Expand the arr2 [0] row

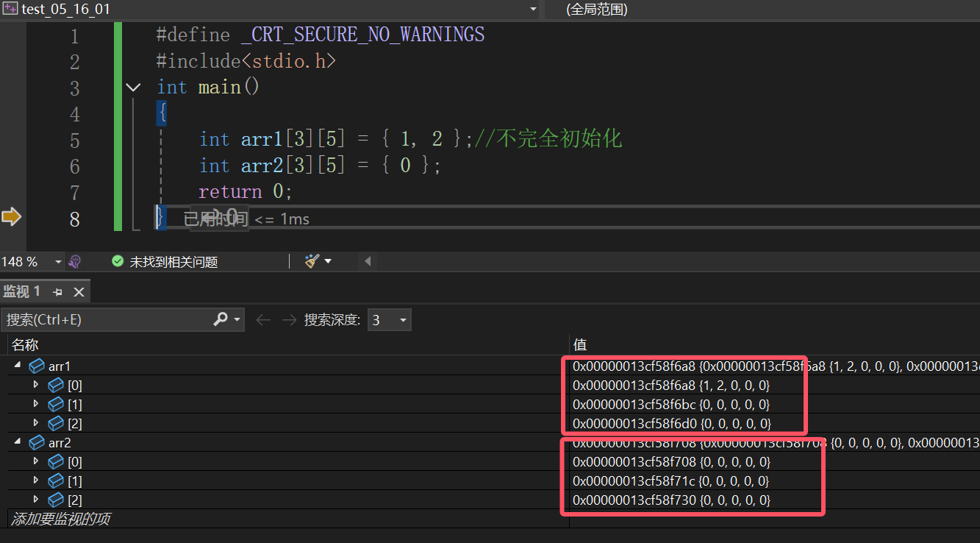36,461
